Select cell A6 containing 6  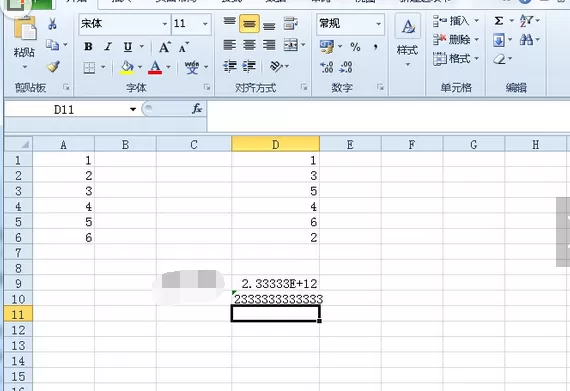pyautogui.click(x=64, y=237)
